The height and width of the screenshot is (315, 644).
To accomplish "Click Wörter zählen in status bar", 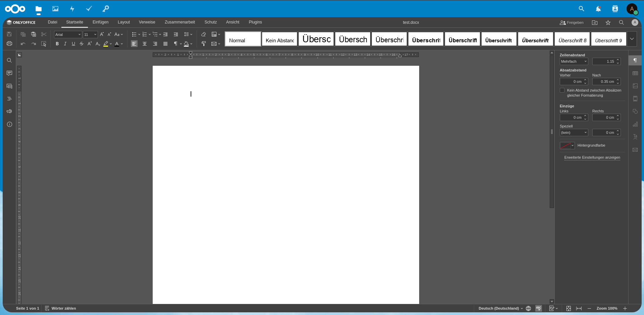I will (61, 308).
